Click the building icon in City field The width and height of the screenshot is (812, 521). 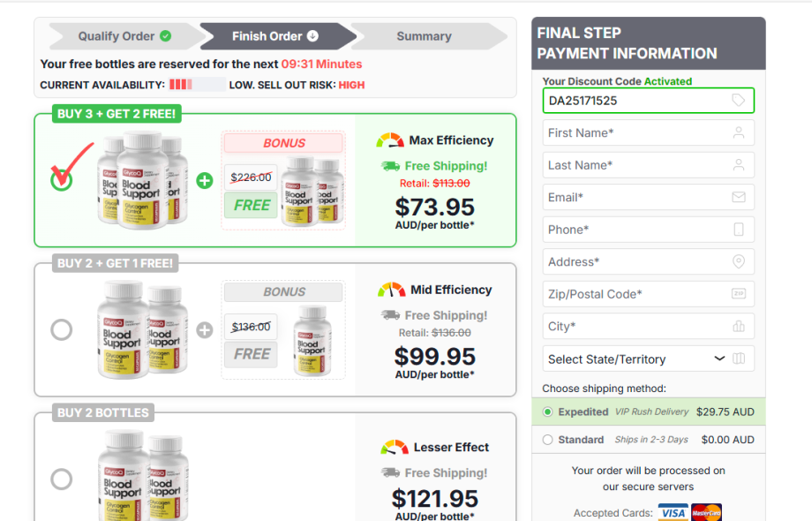tap(739, 326)
